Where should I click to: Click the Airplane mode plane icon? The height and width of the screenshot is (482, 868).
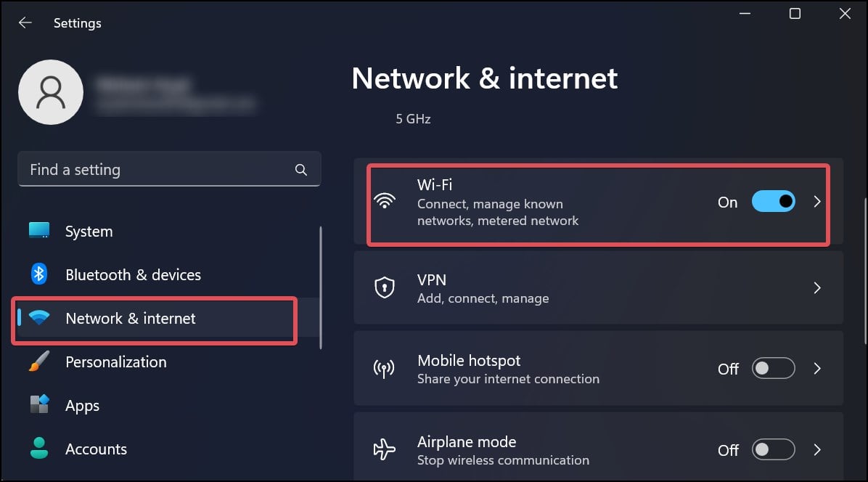[x=384, y=449]
